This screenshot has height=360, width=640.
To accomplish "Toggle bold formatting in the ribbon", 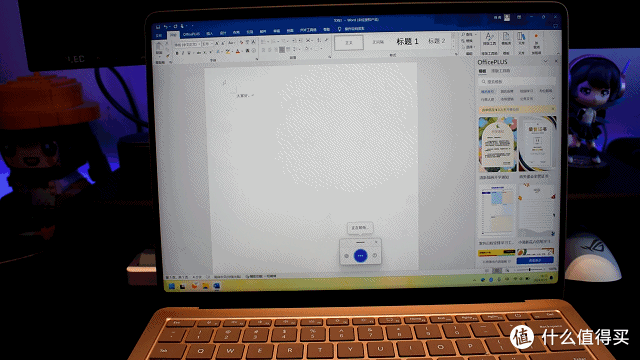I will pyautogui.click(x=177, y=53).
